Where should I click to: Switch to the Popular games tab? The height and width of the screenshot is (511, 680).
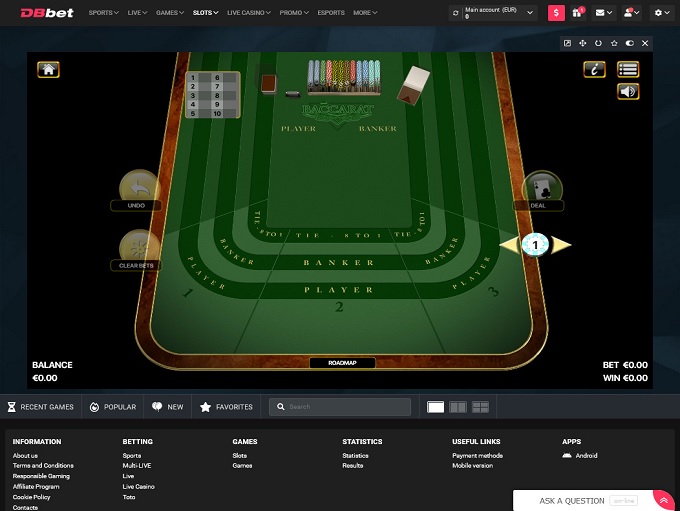(x=113, y=407)
